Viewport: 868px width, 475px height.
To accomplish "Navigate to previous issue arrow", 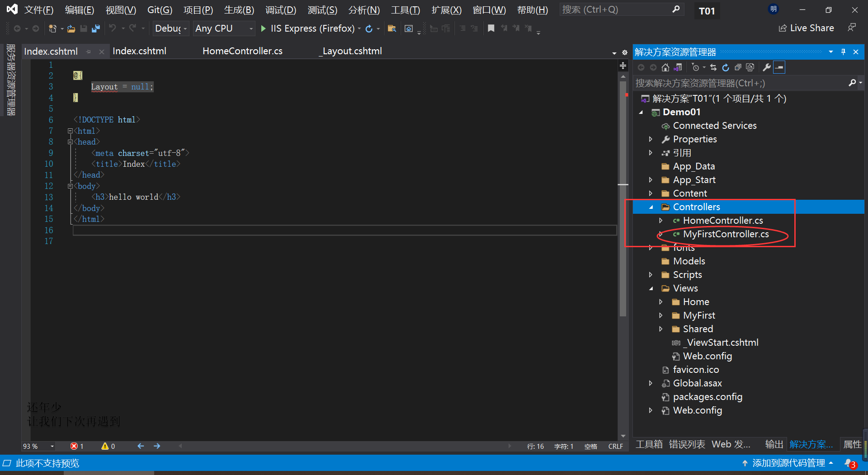I will 141,446.
